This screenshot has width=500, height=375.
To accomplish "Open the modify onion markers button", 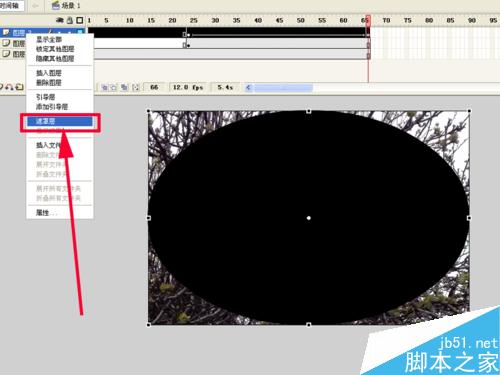I will pos(136,88).
